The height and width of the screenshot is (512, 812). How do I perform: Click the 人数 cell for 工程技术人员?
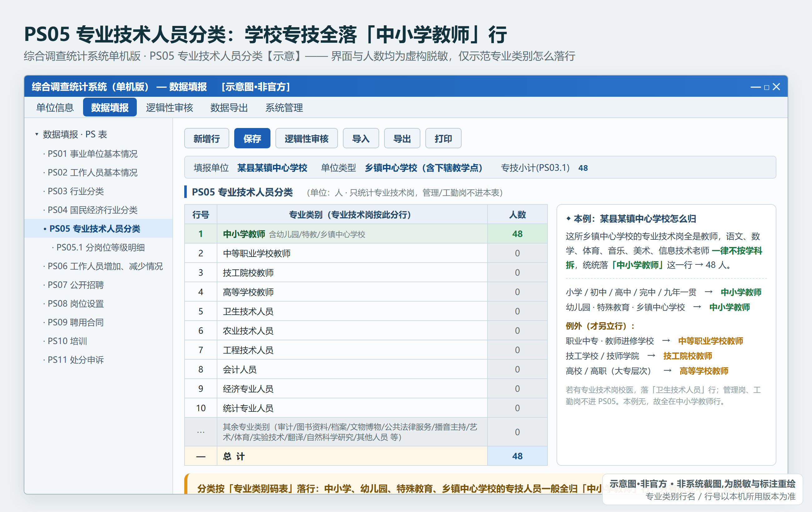(517, 350)
